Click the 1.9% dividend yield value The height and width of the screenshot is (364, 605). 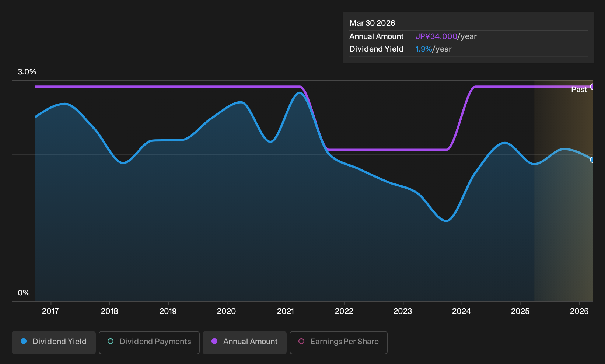tap(423, 49)
